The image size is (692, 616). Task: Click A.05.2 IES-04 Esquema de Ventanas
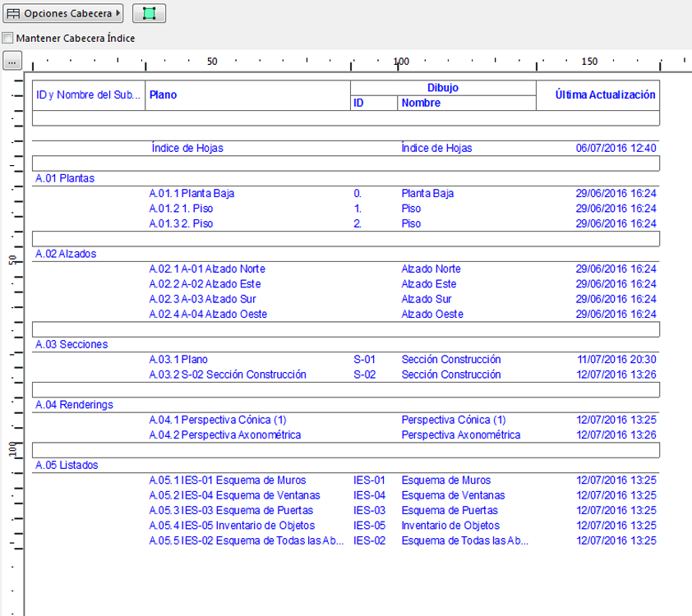(x=235, y=495)
